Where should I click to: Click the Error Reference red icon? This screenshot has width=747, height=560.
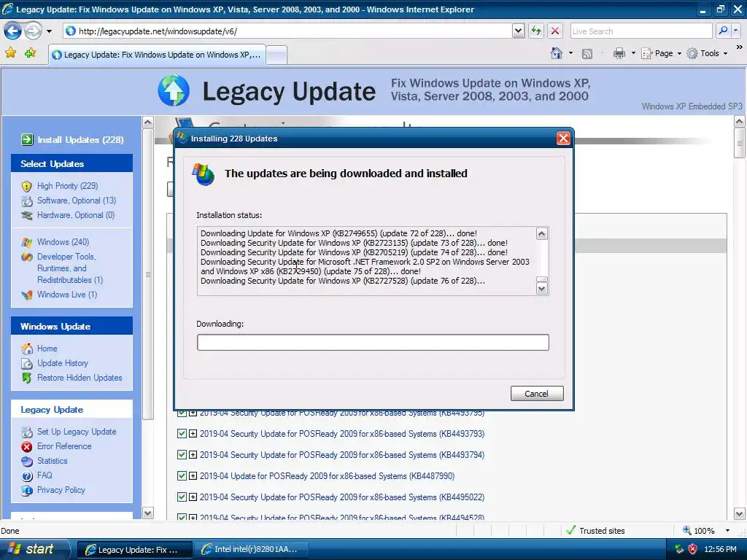click(27, 447)
